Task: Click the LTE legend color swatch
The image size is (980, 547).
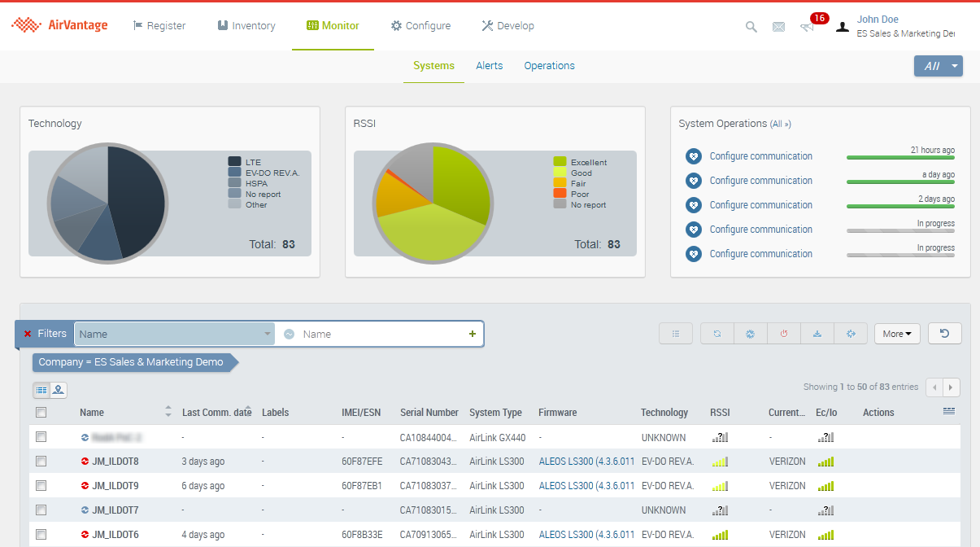Action: click(235, 162)
